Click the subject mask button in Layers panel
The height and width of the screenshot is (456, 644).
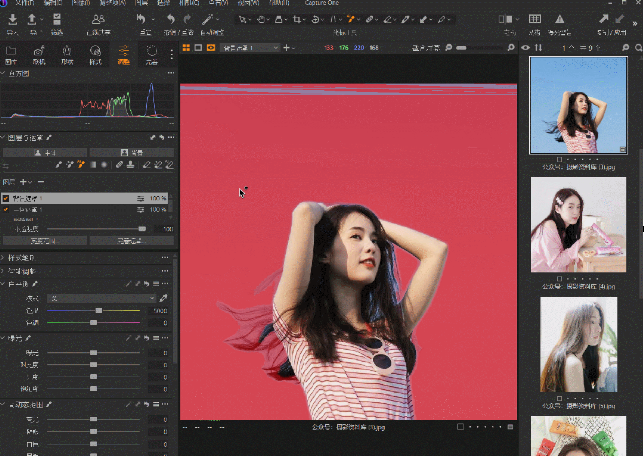pyautogui.click(x=44, y=153)
